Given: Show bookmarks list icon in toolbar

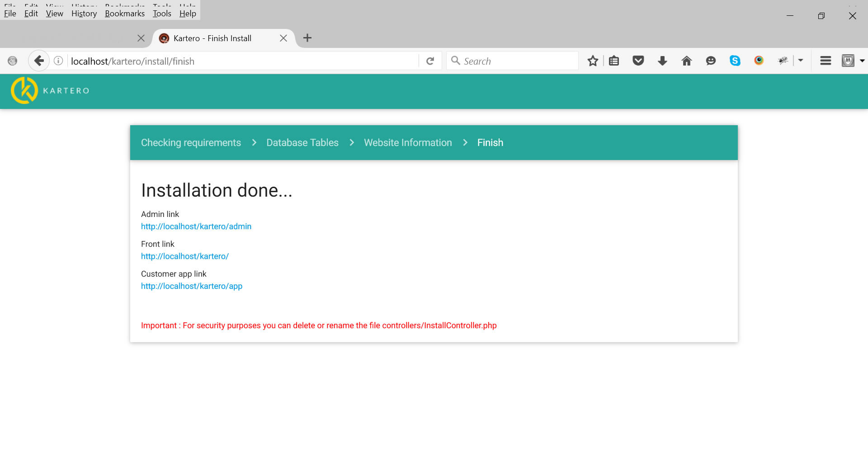Looking at the screenshot, I should [x=614, y=61].
